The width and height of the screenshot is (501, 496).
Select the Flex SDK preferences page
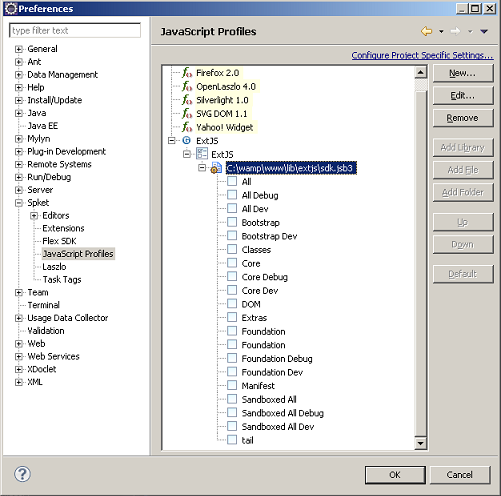click(x=59, y=241)
